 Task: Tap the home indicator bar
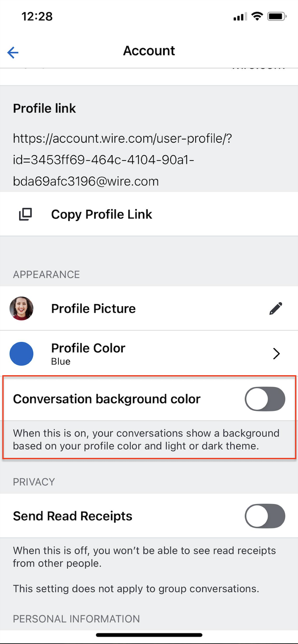pyautogui.click(x=149, y=635)
